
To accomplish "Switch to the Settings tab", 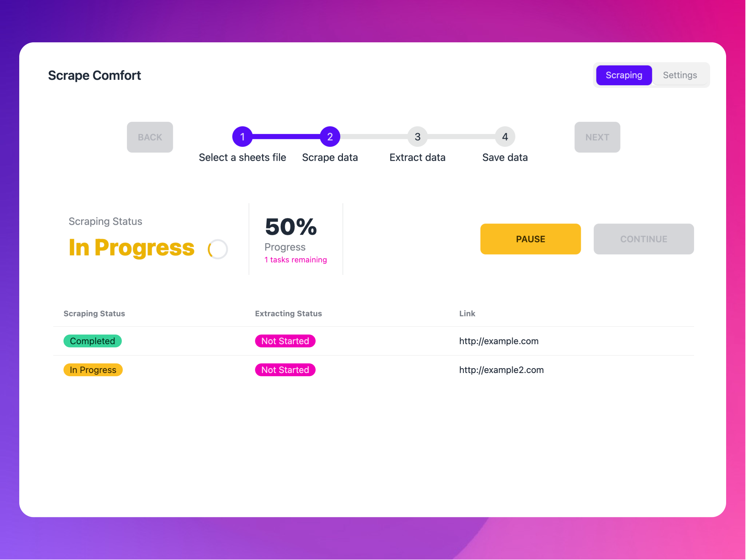I will pyautogui.click(x=680, y=75).
